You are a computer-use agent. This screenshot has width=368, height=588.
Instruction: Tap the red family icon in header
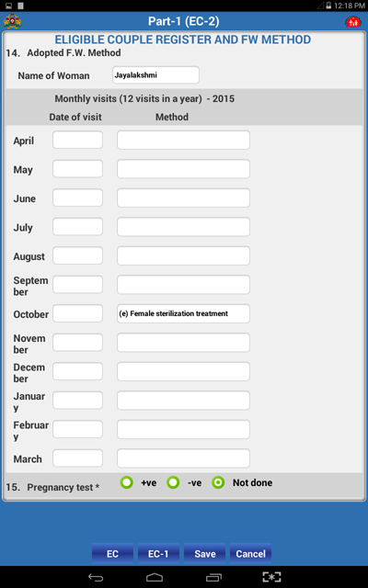coord(352,22)
